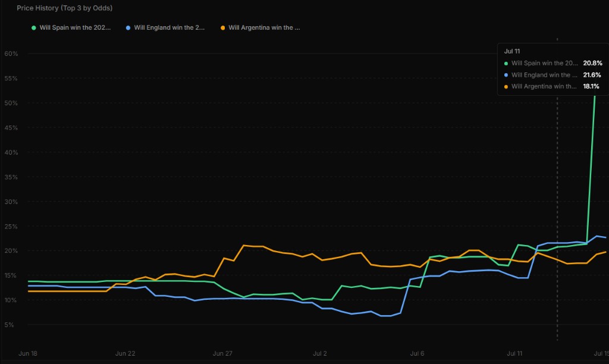Click the 40% y-axis label
This screenshot has height=364, width=609.
click(11, 152)
